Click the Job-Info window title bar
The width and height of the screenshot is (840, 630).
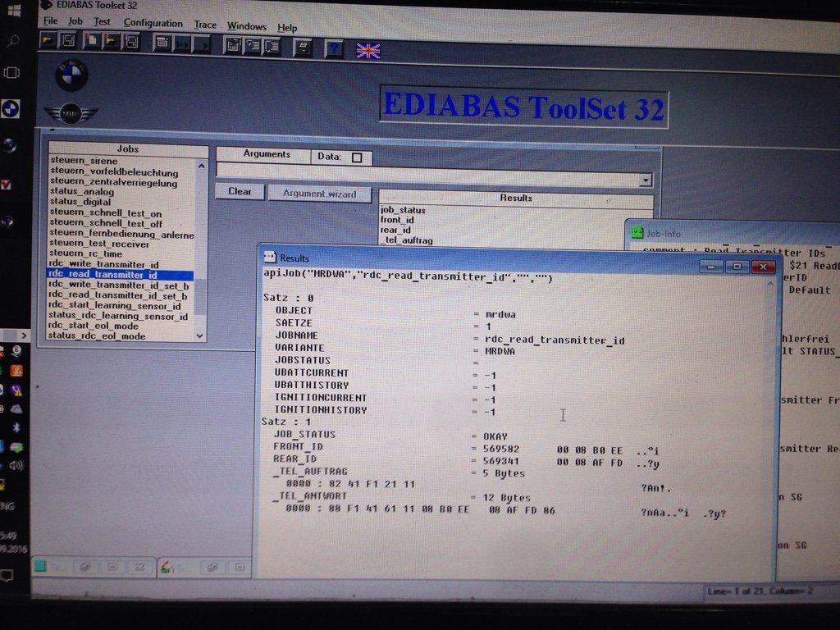[732, 234]
